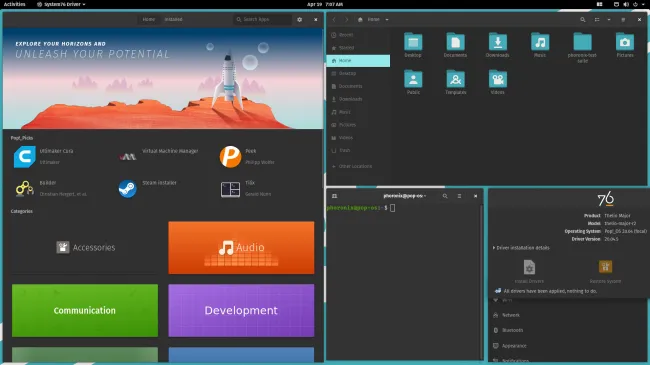The image size is (650, 365).
Task: Open the Downloads folder icon in Files grid
Action: (x=497, y=42)
